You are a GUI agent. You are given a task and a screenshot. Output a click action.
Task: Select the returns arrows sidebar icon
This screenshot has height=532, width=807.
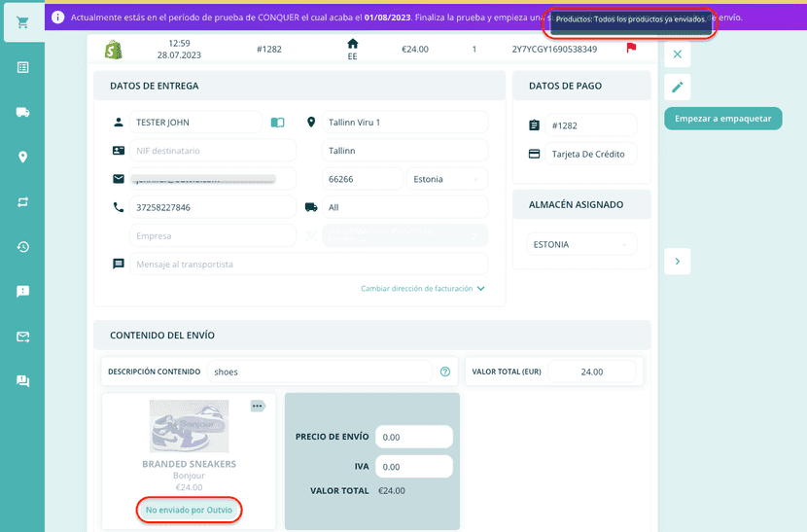(x=22, y=202)
